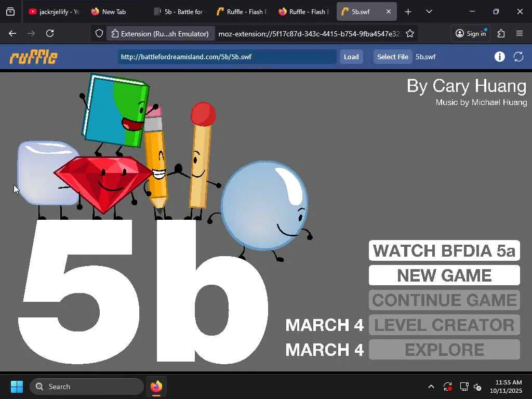This screenshot has width=532, height=399.
Task: Click LEVEL CREATOR button
Action: click(x=444, y=325)
